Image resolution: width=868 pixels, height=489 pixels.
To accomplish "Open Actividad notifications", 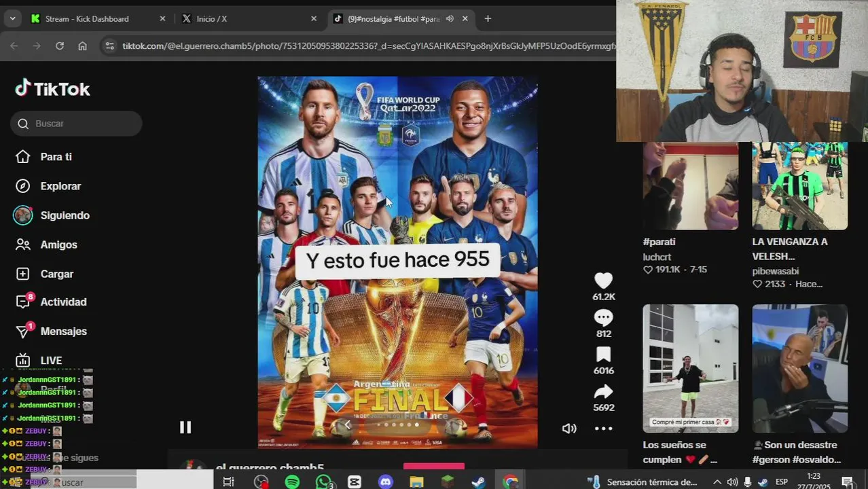I will pos(63,302).
